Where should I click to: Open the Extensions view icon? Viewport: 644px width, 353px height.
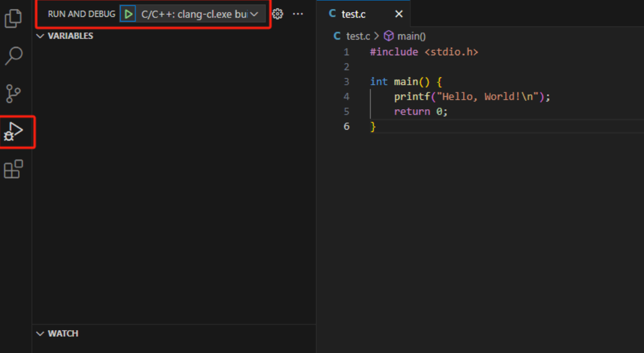point(13,170)
